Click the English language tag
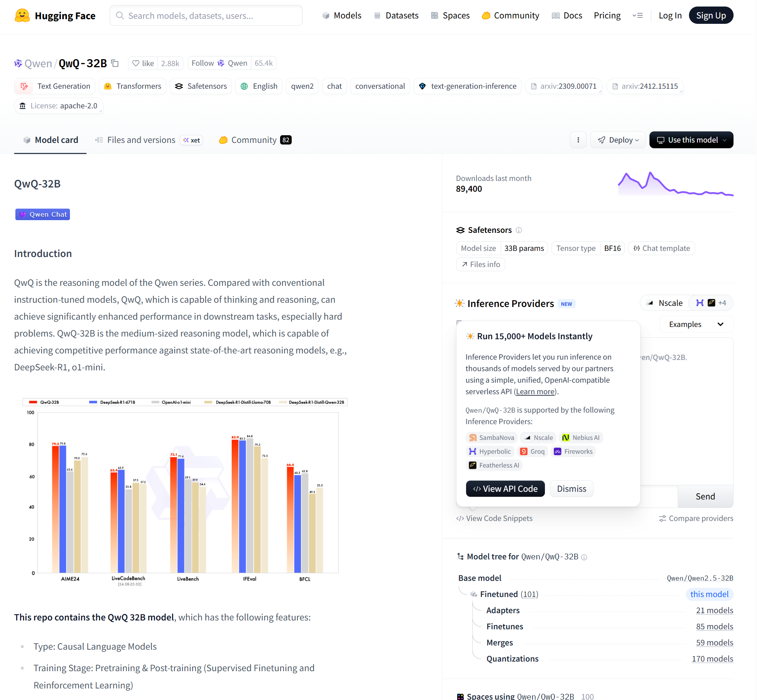The height and width of the screenshot is (700, 757). (x=259, y=86)
